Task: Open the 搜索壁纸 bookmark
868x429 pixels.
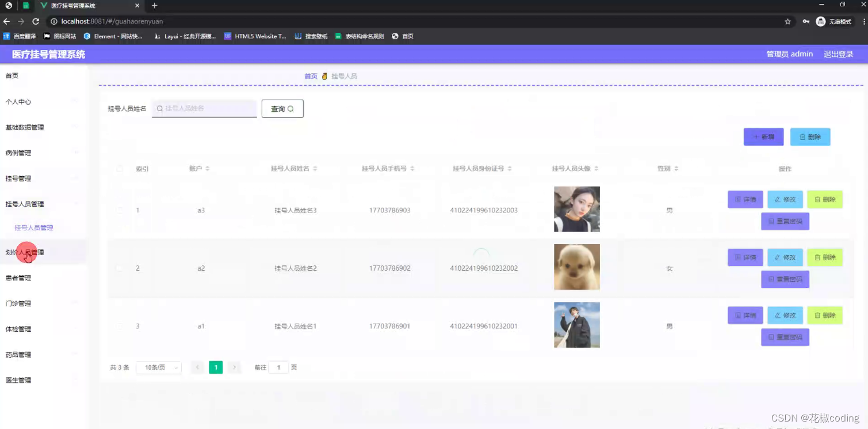Action: 311,36
